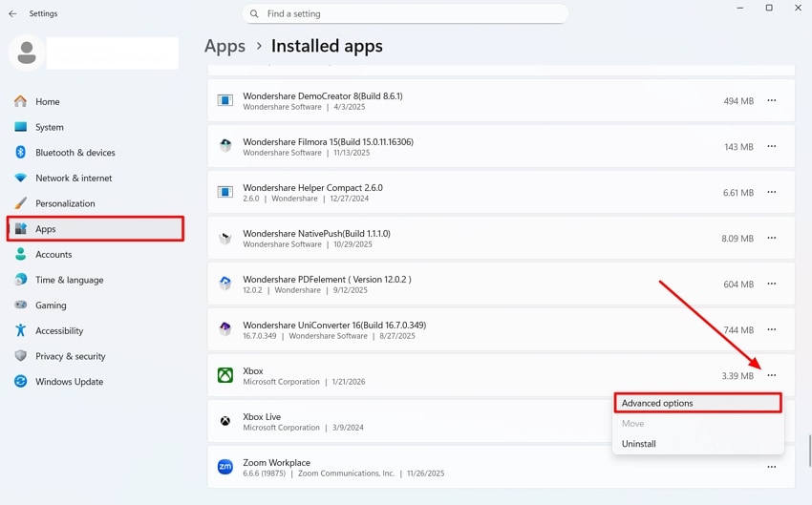Open Accessibility settings

point(96,330)
